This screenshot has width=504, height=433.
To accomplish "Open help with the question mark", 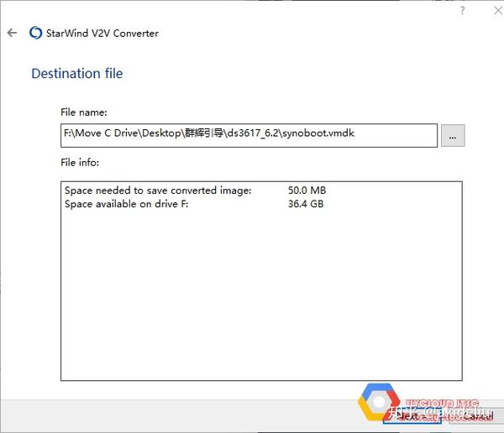I will (x=462, y=11).
